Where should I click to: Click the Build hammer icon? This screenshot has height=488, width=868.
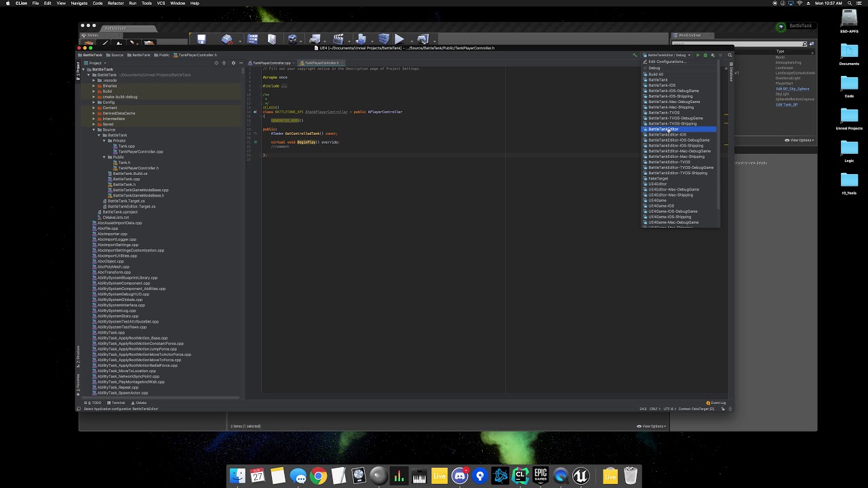[635, 55]
